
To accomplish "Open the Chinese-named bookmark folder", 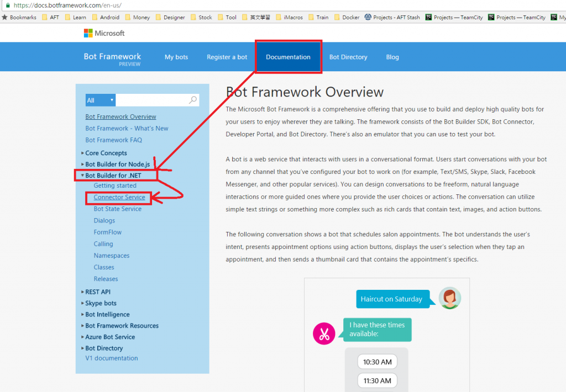I will click(256, 17).
